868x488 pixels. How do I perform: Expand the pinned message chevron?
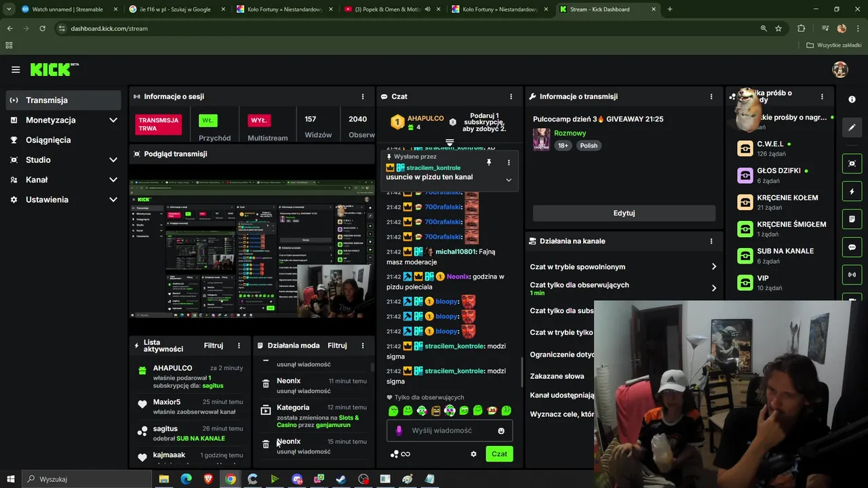(x=509, y=180)
